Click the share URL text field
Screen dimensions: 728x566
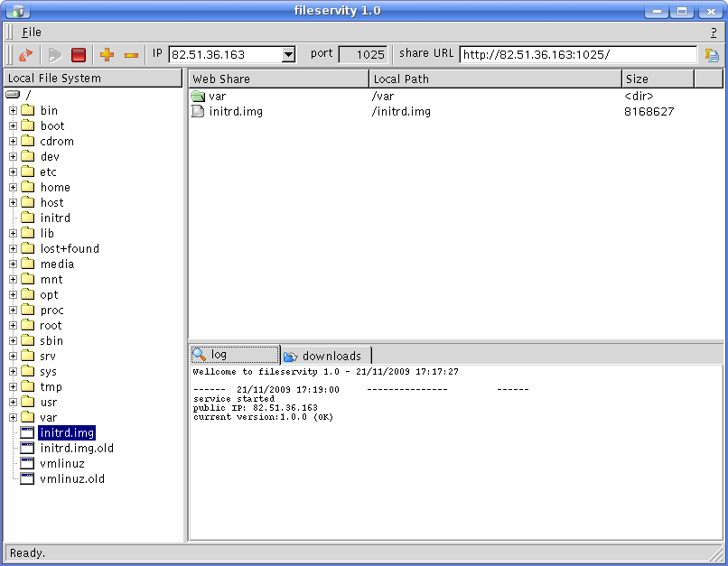click(x=578, y=55)
